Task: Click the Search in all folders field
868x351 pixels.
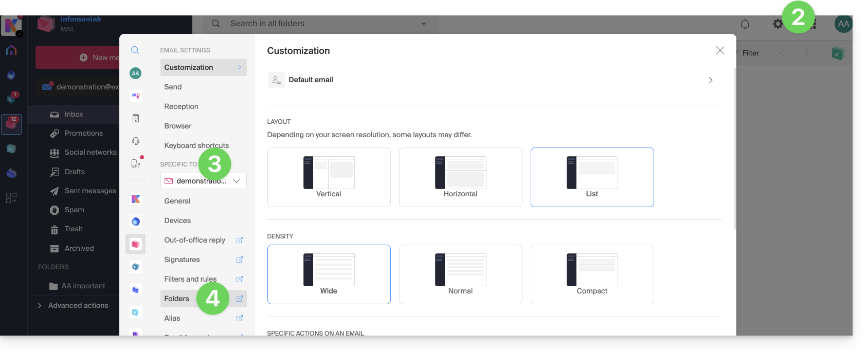Action: coord(319,24)
